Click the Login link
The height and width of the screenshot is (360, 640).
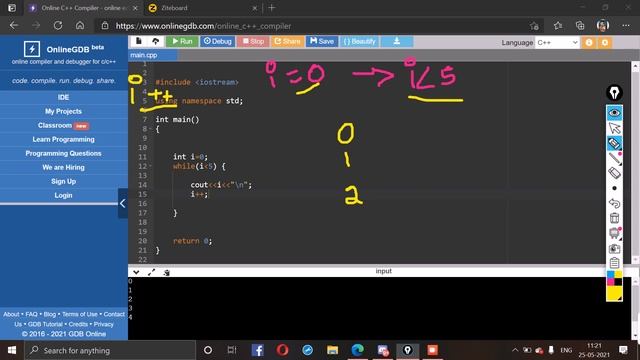point(63,195)
